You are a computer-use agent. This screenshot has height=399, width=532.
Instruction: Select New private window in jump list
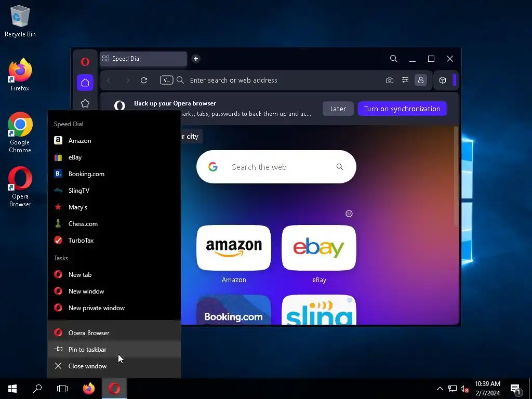coord(114,308)
